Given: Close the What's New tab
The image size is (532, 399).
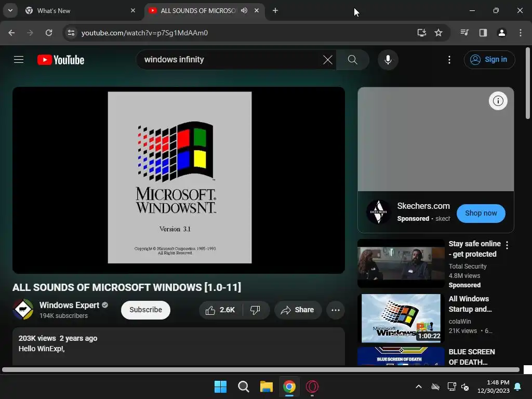Looking at the screenshot, I should [x=133, y=10].
